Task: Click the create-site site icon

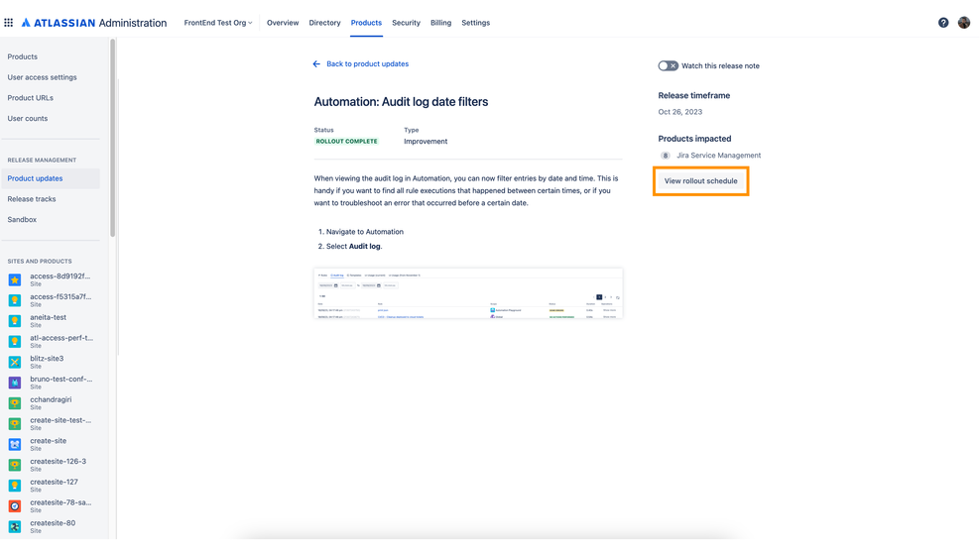Action: 14,444
